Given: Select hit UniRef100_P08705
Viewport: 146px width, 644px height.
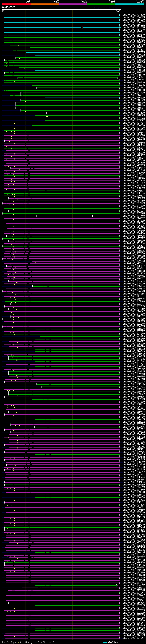Looking at the screenshot, I should (134, 357).
